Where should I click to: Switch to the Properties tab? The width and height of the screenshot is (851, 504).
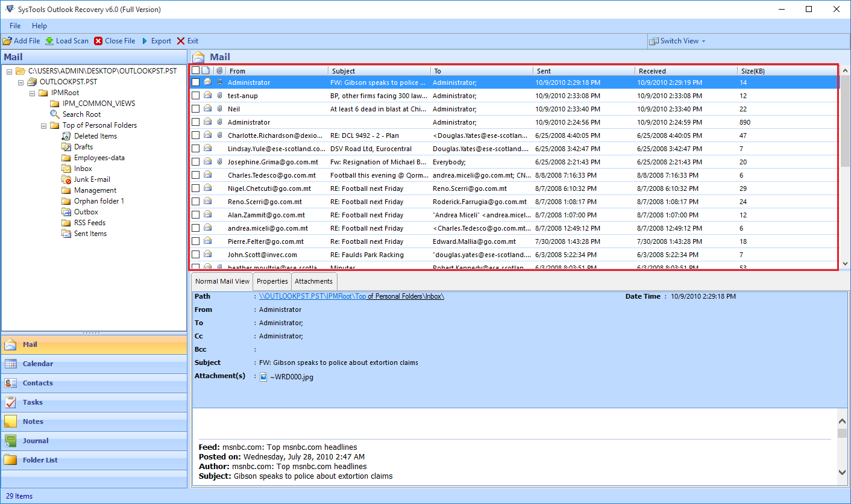tap(272, 281)
